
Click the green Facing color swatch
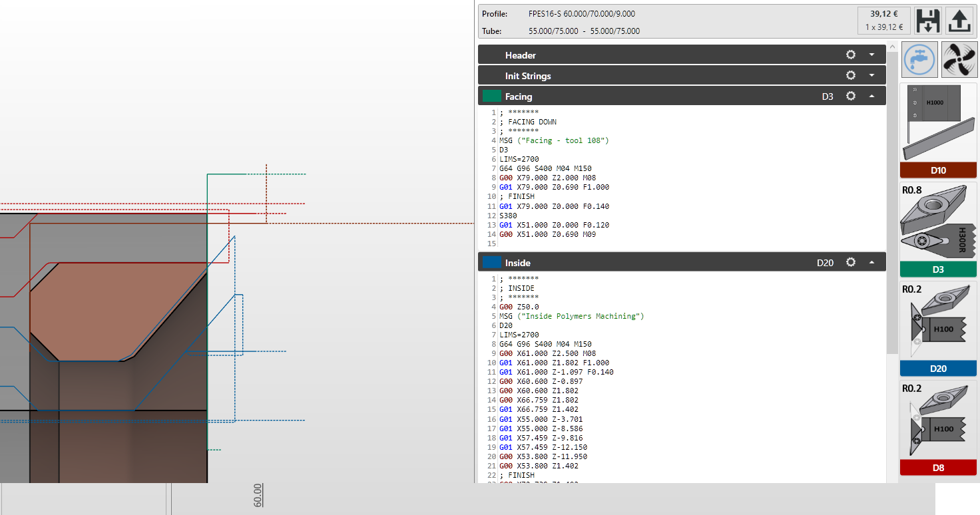click(492, 96)
